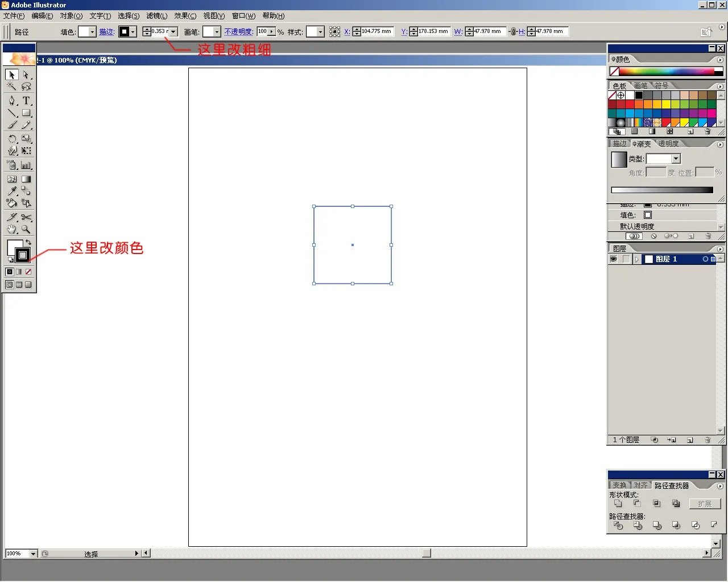728x582 pixels.
Task: Open the 画笔 stroke dropdown in control bar
Action: click(x=217, y=31)
